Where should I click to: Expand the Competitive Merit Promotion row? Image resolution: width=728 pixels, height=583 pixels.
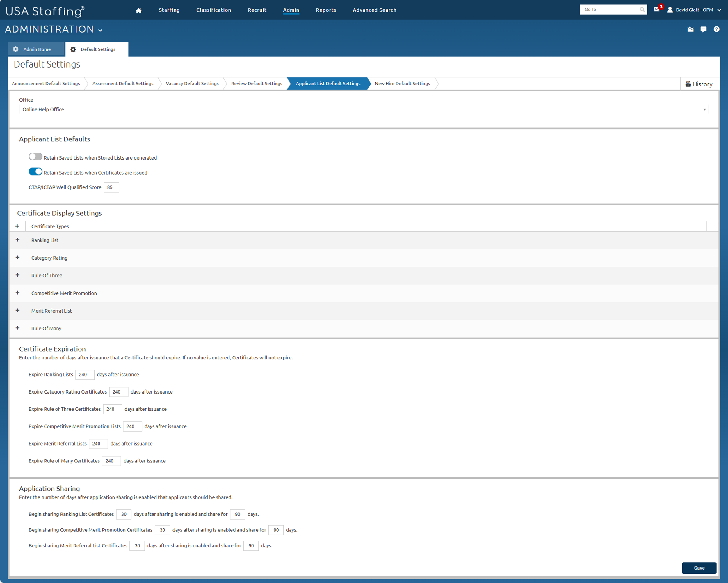click(17, 293)
